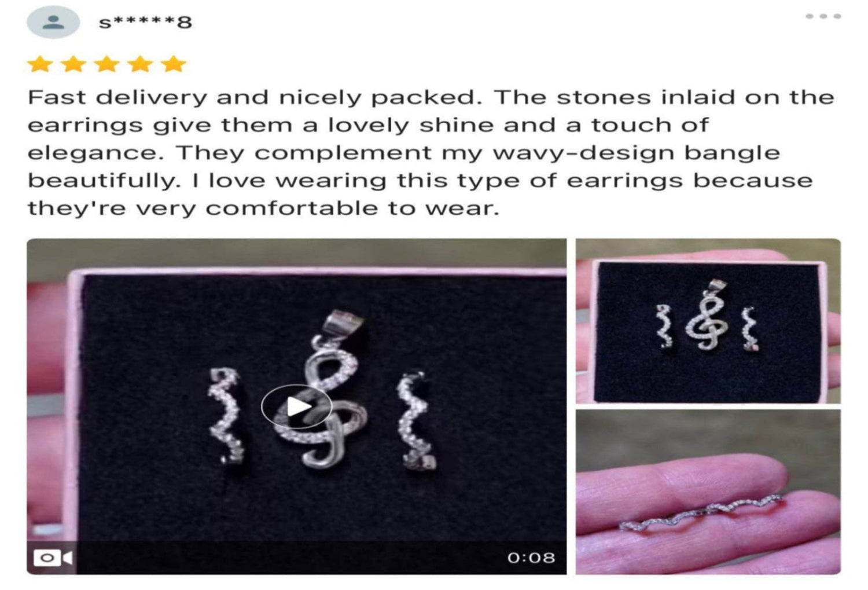Click the "Fast delivery and nicely packed" text
The width and height of the screenshot is (868, 590).
pos(254,97)
